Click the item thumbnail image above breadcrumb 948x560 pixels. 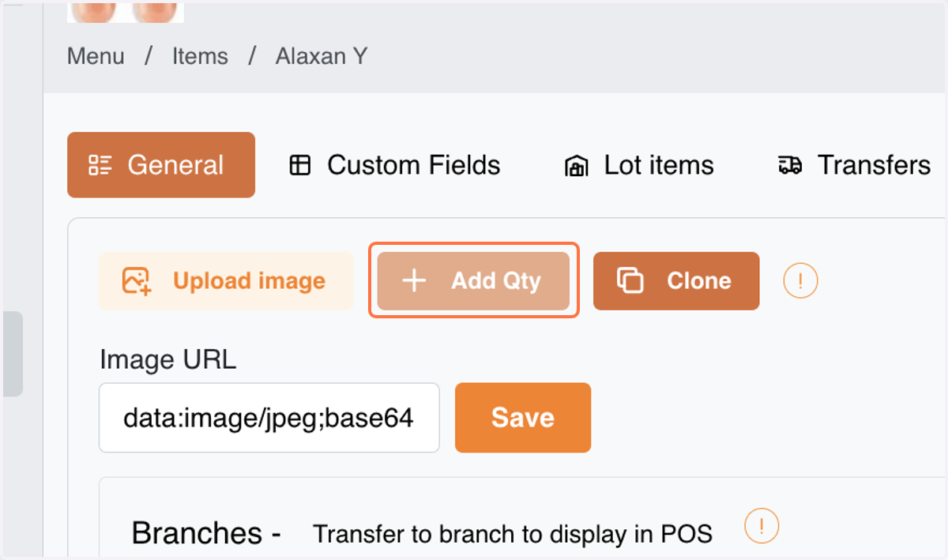126,11
